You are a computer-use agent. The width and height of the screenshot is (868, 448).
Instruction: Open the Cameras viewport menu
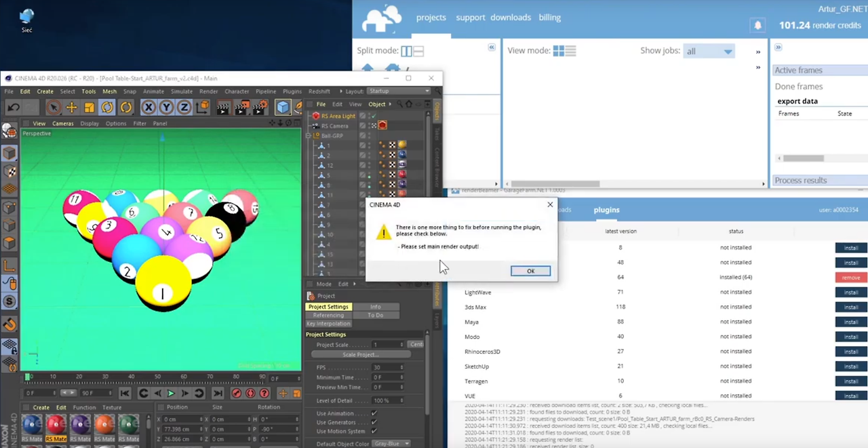click(63, 124)
